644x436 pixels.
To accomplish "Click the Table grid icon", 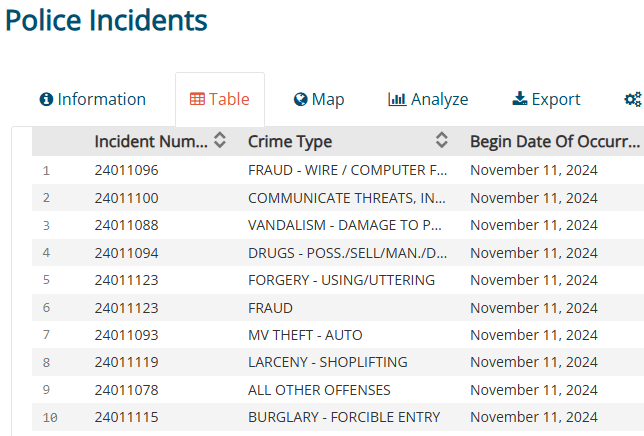I will (197, 99).
